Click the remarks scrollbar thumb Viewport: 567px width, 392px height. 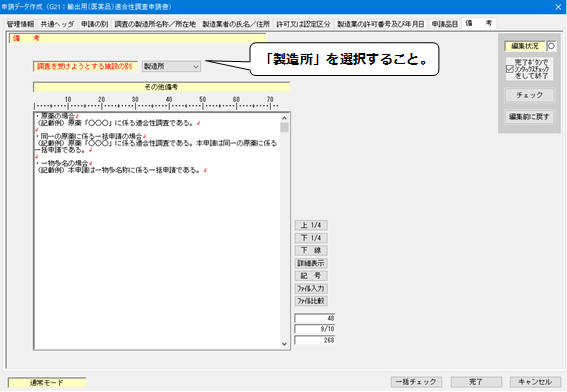pos(284,127)
